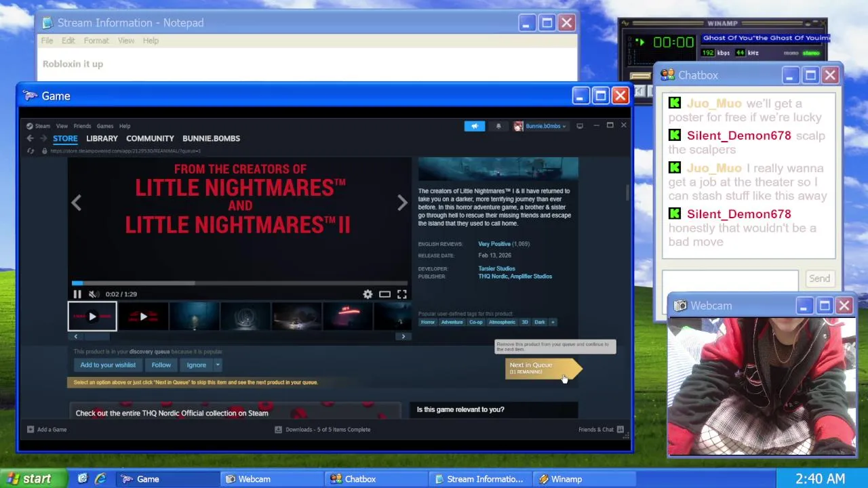Click Silent_Demon678 username in first chat message

[x=738, y=136]
